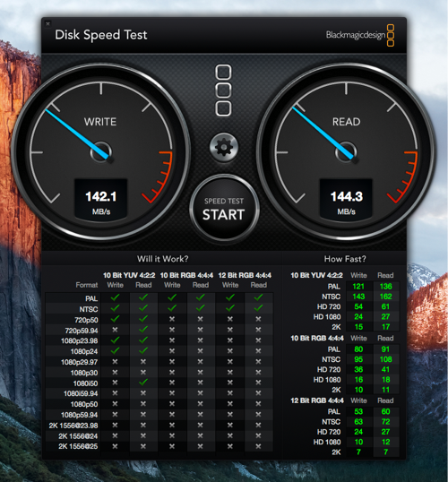The height and width of the screenshot is (482, 448).
Task: Click the 2K 1556@25 format row label
Action: coord(78,446)
